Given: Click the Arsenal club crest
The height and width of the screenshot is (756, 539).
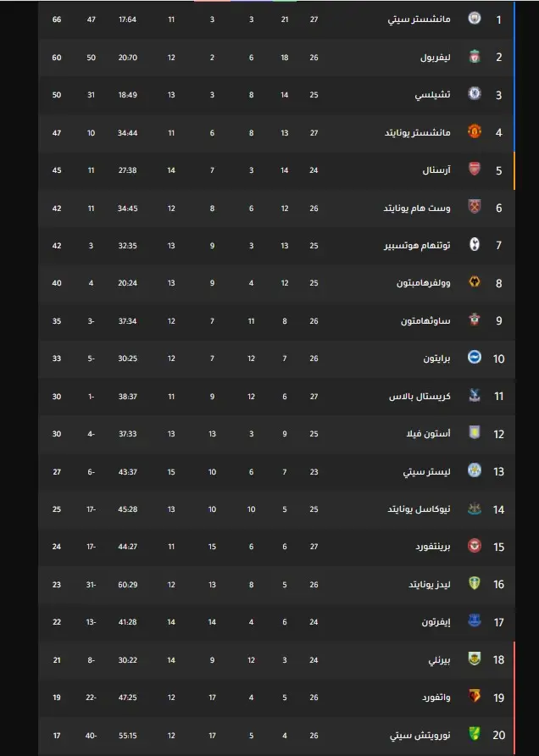Looking at the screenshot, I should click(x=475, y=170).
